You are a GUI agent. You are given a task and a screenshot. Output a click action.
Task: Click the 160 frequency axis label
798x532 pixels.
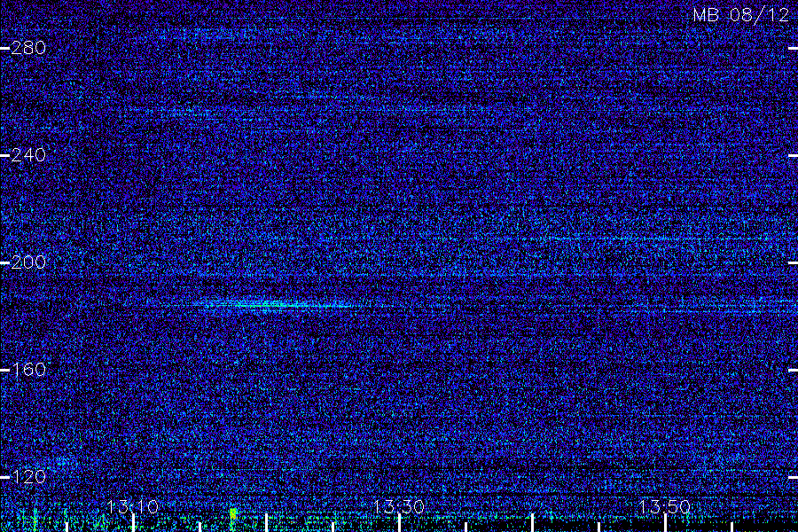(x=28, y=370)
